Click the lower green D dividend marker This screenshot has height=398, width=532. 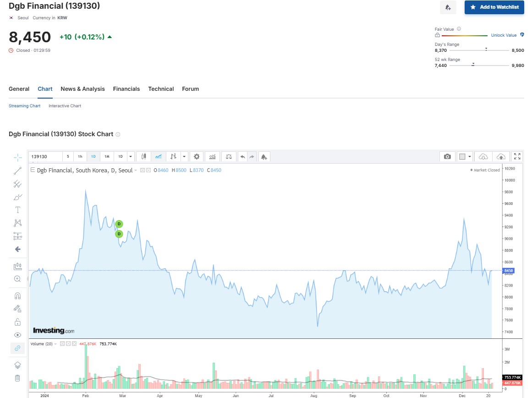tap(119, 234)
